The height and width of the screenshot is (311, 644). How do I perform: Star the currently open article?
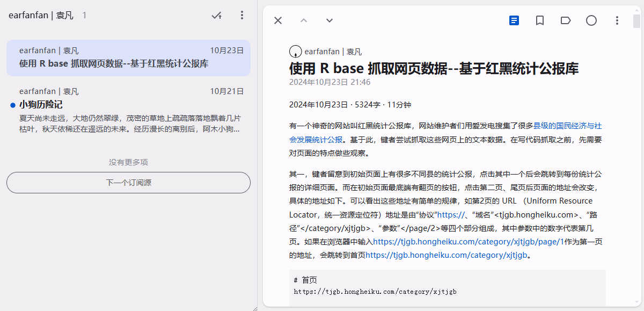539,20
